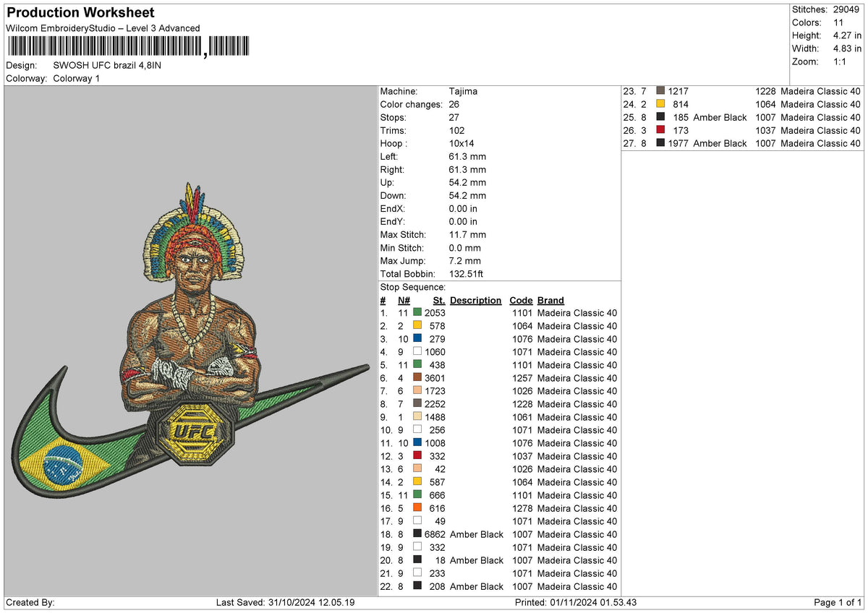Pick the white swatch in stop row 4
The width and height of the screenshot is (868, 613).
pos(417,352)
